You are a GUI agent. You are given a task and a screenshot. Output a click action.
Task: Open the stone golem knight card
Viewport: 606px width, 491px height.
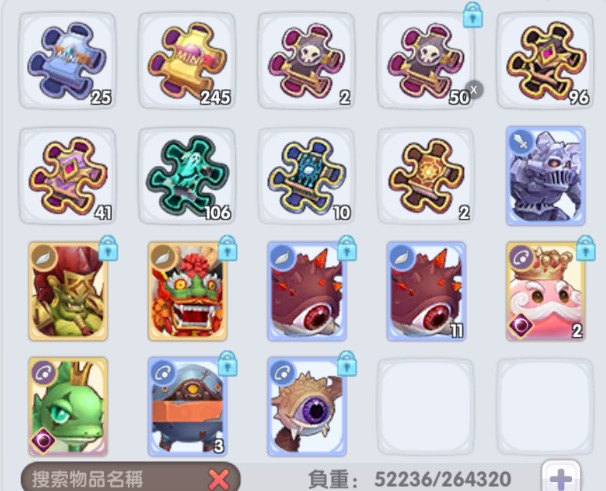tap(546, 176)
